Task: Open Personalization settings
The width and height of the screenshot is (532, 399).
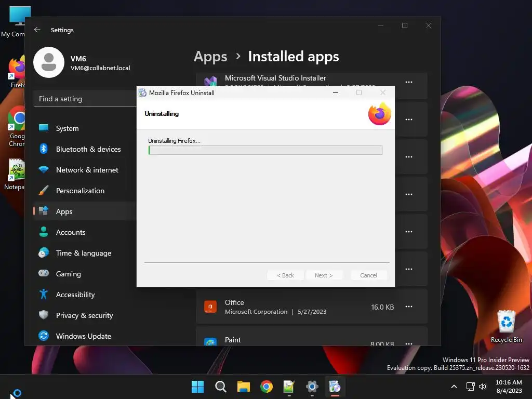Action: [x=85, y=191]
